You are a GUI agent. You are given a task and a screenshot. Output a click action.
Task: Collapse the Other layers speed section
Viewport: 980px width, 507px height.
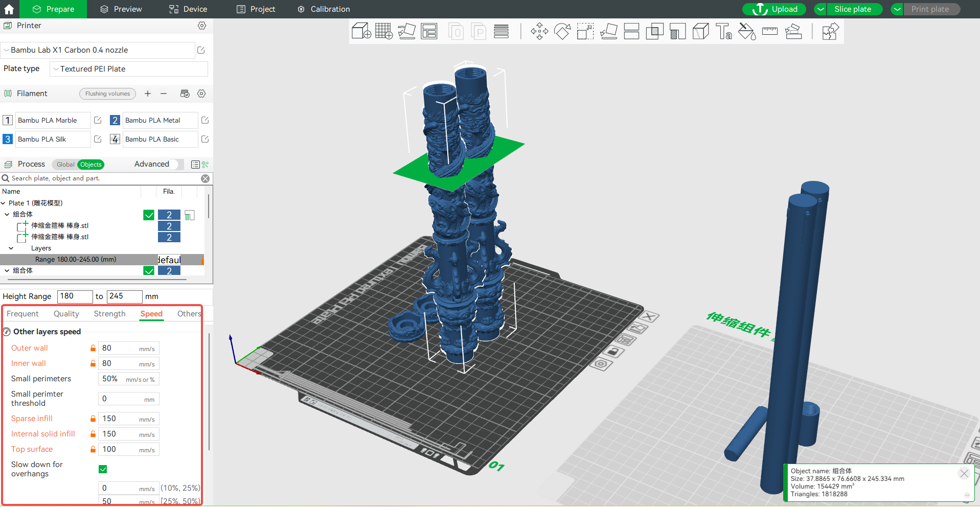click(x=7, y=332)
